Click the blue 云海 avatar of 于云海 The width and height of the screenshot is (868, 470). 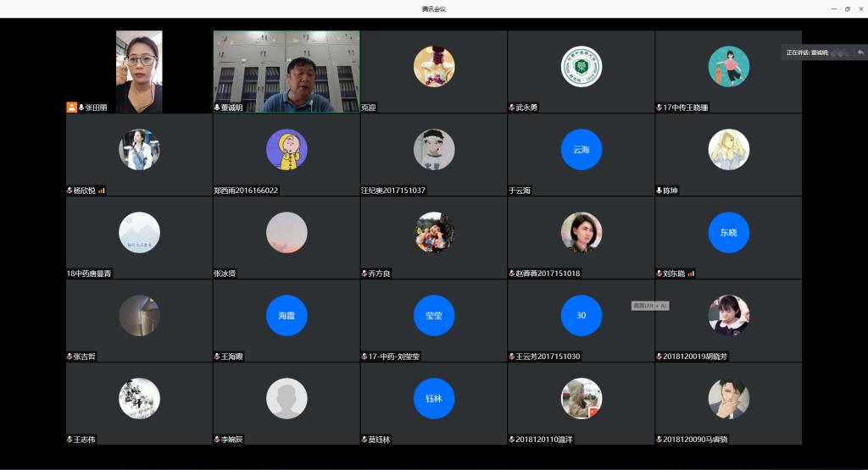pyautogui.click(x=581, y=150)
